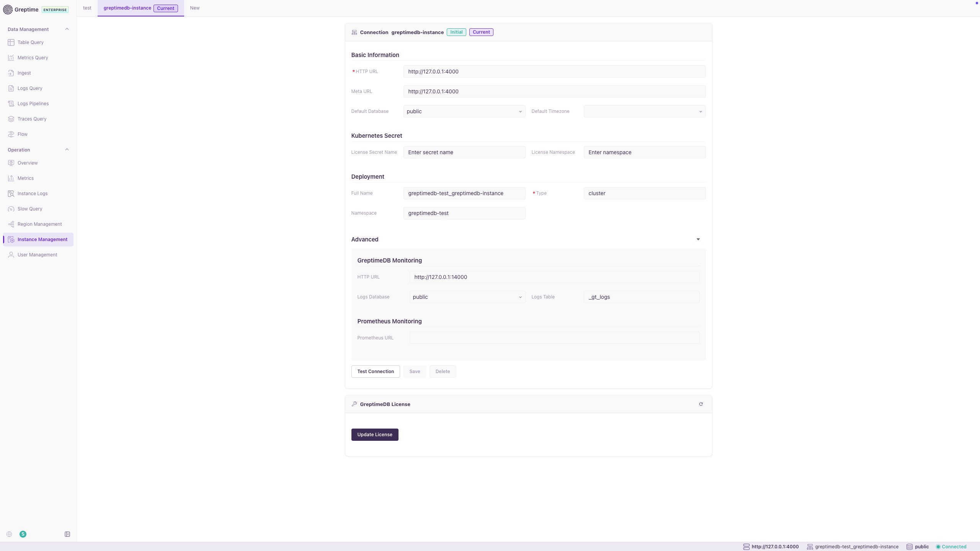Open Instance Logs in the sidebar
The height and width of the screenshot is (551, 980).
pyautogui.click(x=38, y=194)
